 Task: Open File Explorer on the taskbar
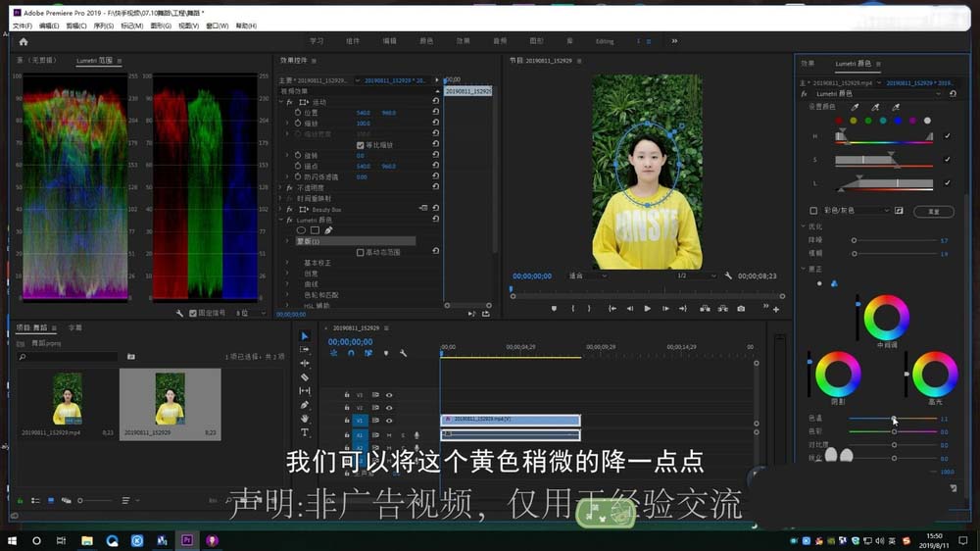click(x=87, y=540)
